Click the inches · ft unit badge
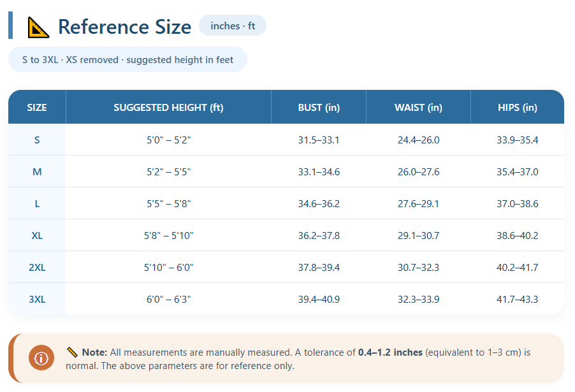 point(233,25)
